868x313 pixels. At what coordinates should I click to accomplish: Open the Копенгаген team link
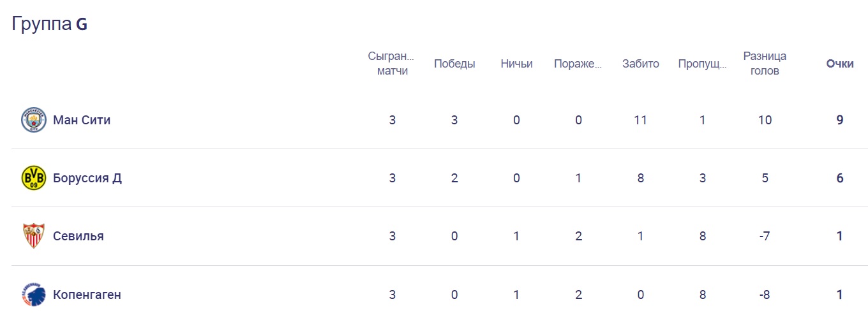(87, 295)
